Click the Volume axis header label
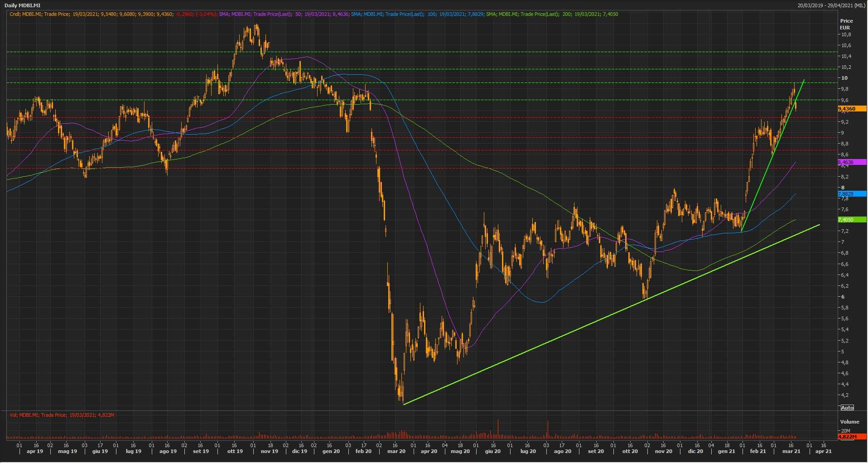This screenshot has width=868, height=463. click(x=849, y=422)
